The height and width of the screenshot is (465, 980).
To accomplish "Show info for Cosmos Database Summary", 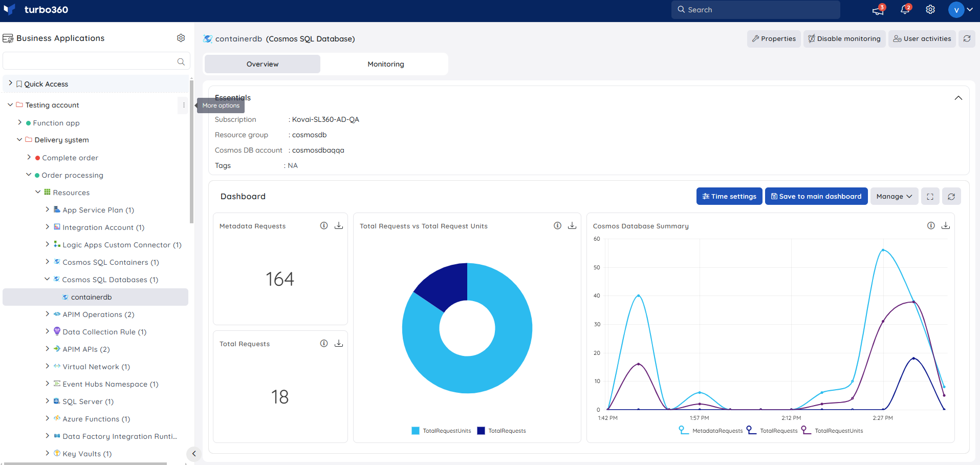I will click(x=931, y=226).
